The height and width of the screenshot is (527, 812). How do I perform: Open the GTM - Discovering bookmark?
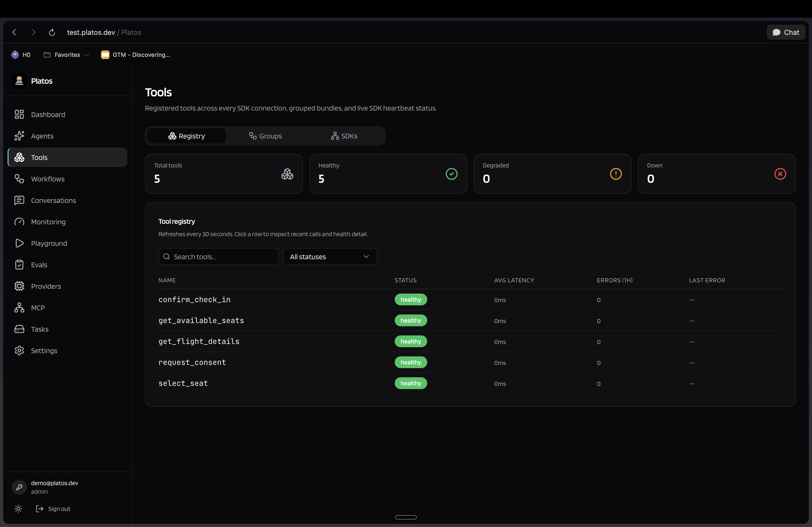tap(135, 55)
